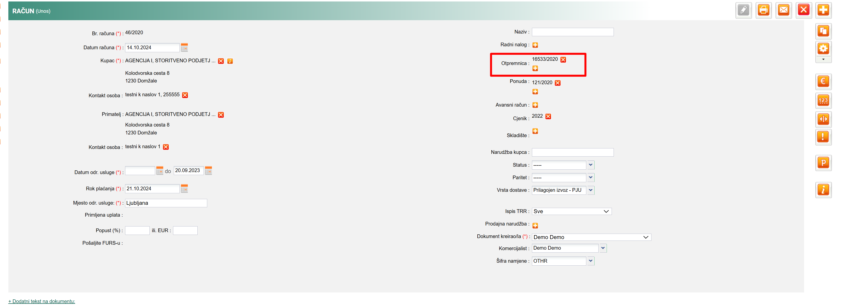
Task: Click the red X delete toolbar icon
Action: point(803,10)
